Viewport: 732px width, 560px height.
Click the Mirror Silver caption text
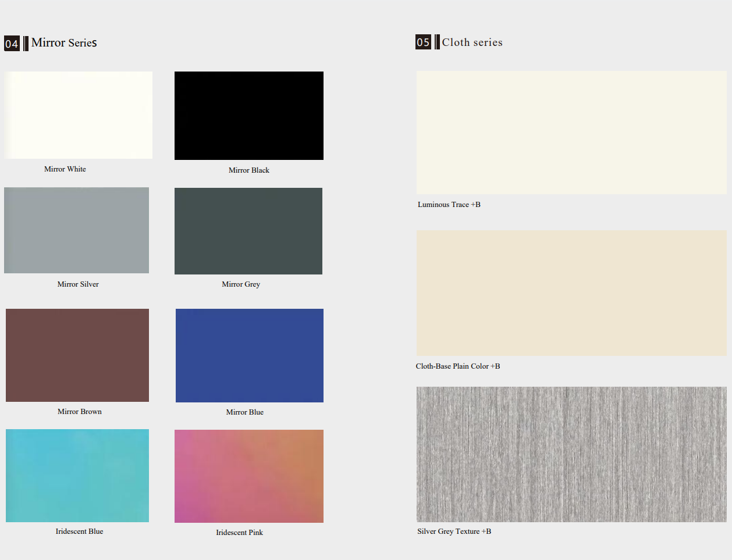(x=78, y=284)
